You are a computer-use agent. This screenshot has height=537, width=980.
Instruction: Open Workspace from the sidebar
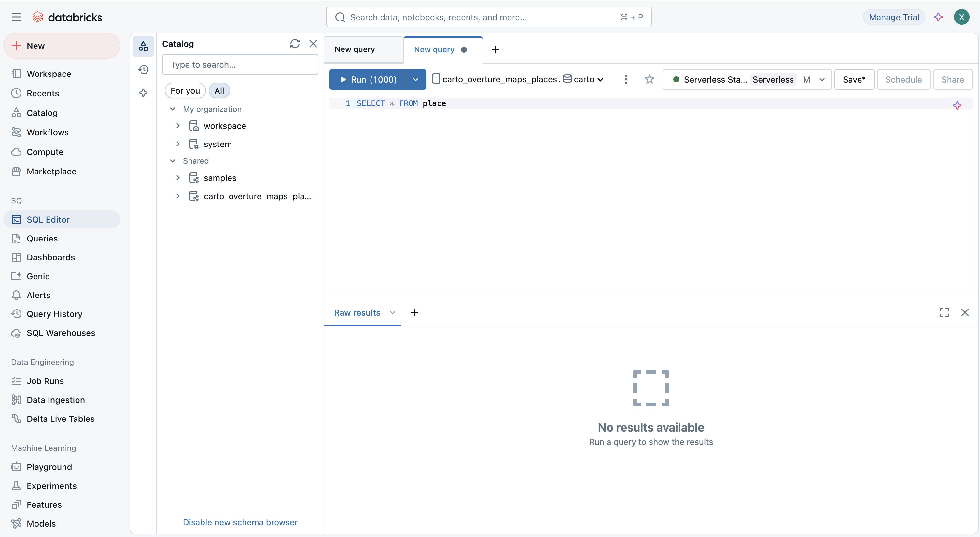pyautogui.click(x=62, y=74)
